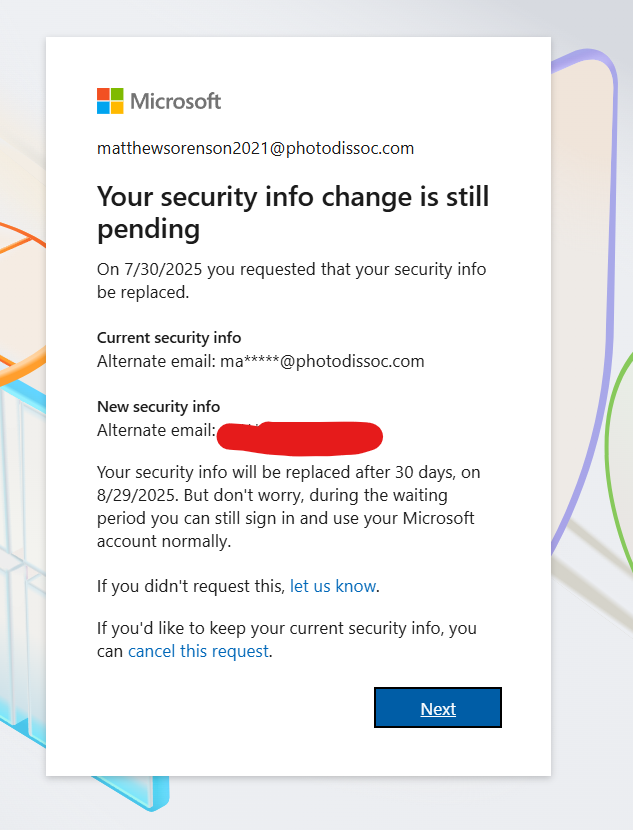Follow the "cancel this request" link
633x830 pixels.
pos(199,651)
